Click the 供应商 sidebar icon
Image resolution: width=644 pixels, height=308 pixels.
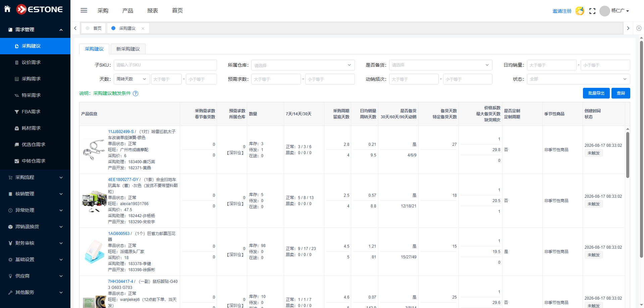[10, 276]
